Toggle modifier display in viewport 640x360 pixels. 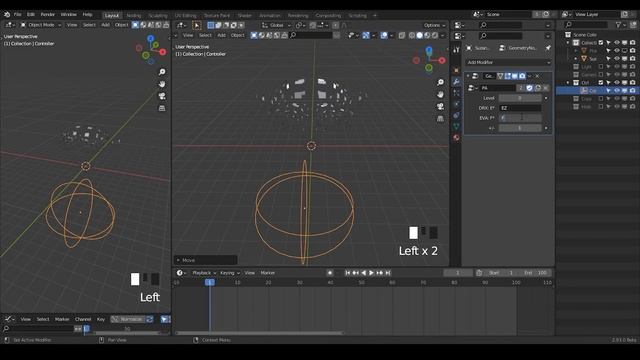(x=515, y=76)
